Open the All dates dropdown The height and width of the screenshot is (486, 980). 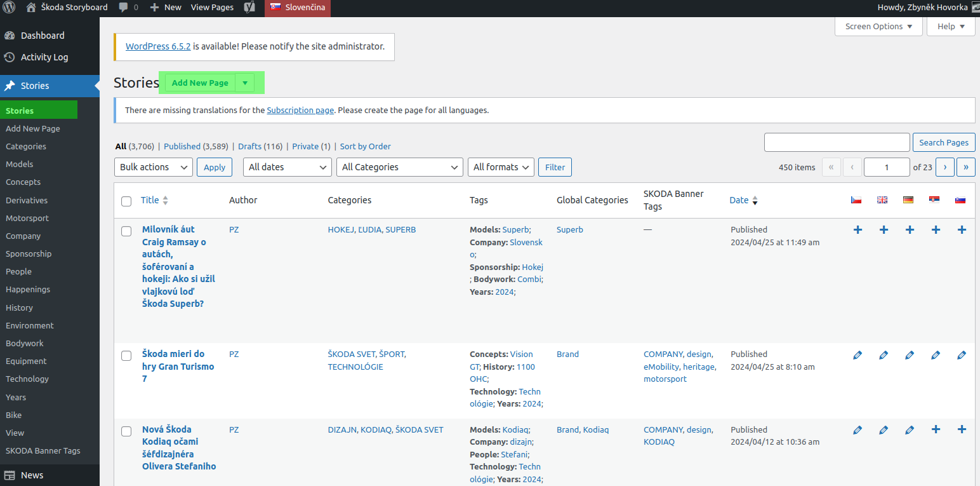[288, 167]
